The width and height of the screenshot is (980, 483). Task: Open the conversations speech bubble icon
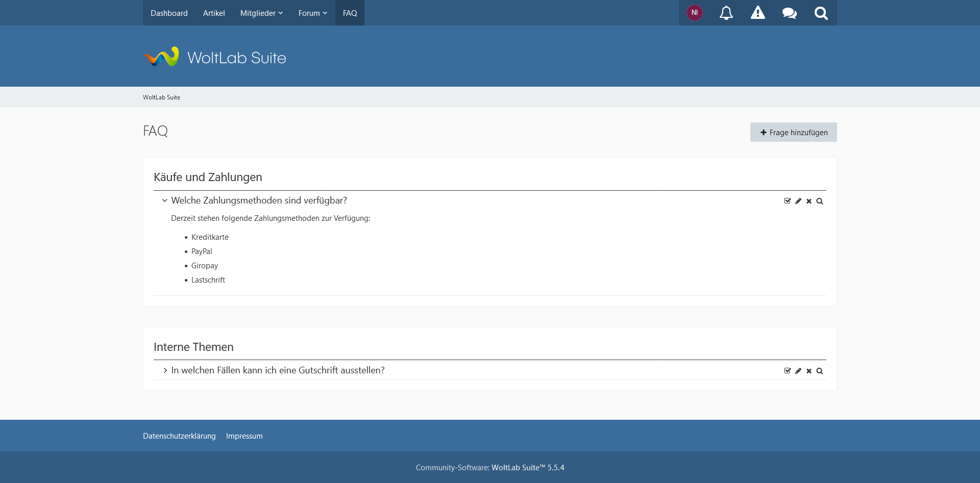click(789, 13)
